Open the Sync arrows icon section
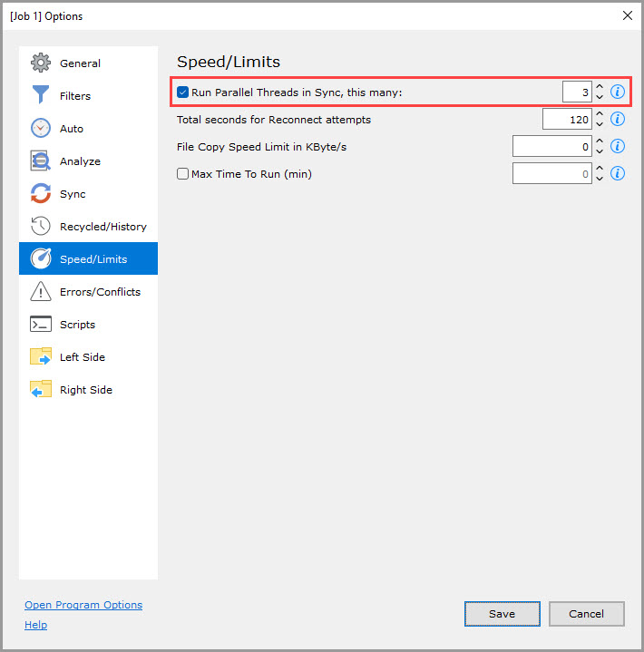Viewport: 644px width, 652px height. tap(41, 194)
